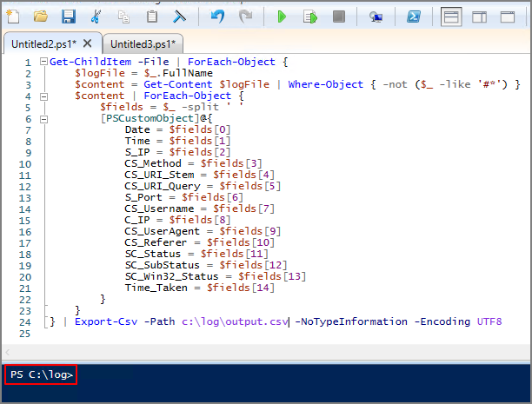Collapse the $content ForEach-Object block on line 4

(43, 96)
